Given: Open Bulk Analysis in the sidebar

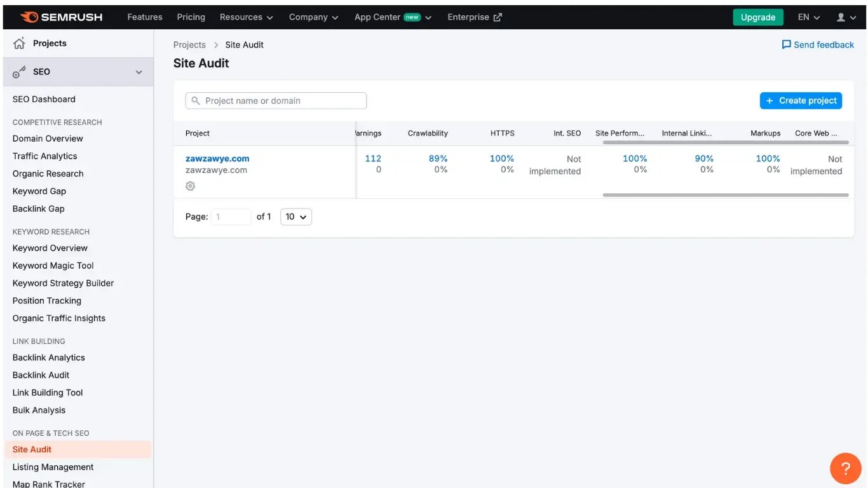Looking at the screenshot, I should pos(39,410).
